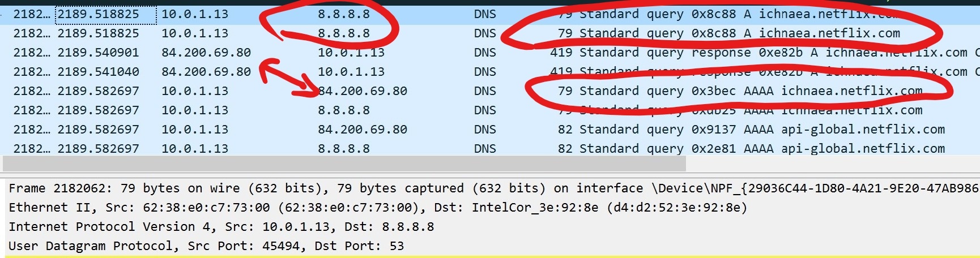Expand Internet Protocol Version 4 detail line
Image resolution: width=980 pixels, height=258 pixels.
tap(490, 227)
